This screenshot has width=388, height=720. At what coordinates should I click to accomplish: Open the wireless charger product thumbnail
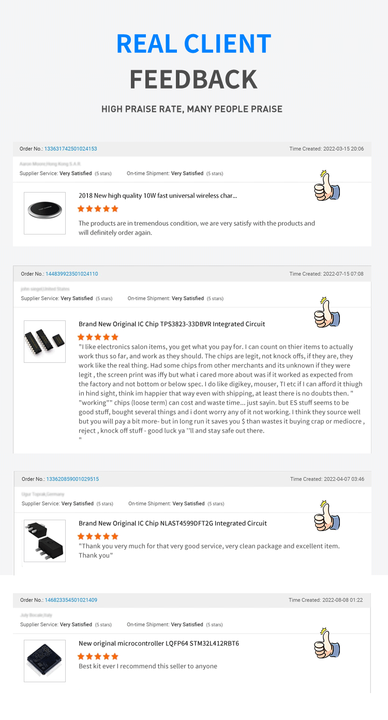pos(45,213)
